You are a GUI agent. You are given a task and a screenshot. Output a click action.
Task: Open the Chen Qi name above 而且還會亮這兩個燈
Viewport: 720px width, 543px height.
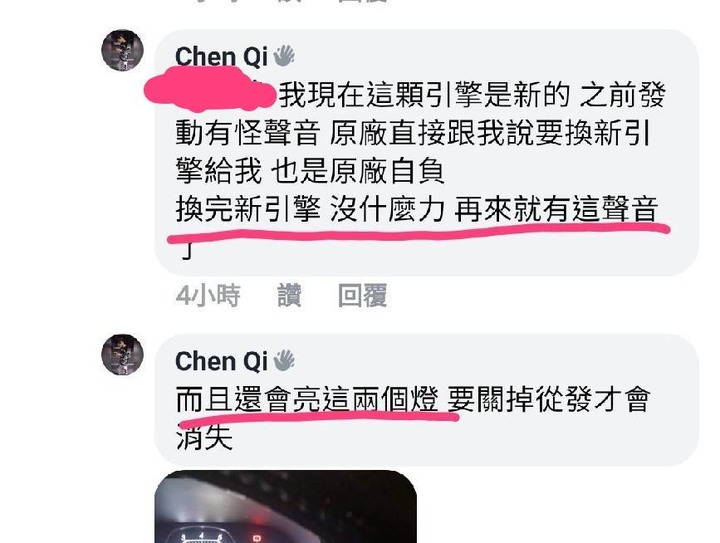(x=221, y=361)
